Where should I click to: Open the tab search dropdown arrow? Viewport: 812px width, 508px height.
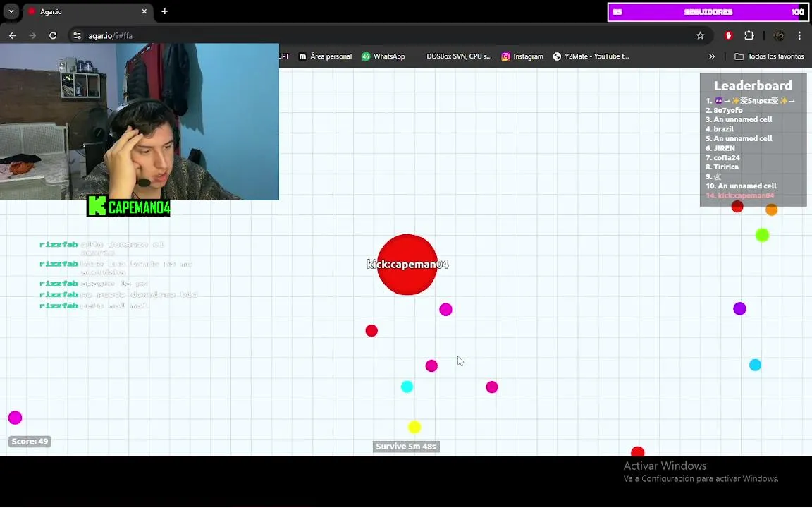(11, 11)
